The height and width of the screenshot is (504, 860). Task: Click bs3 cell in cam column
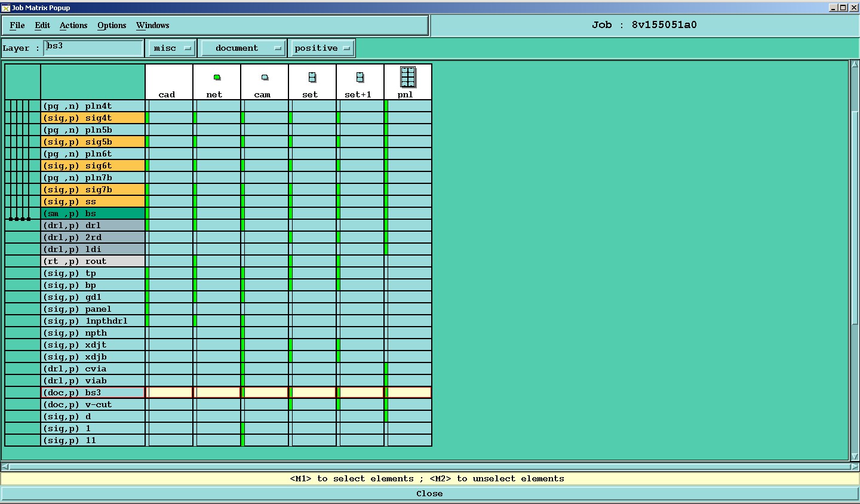pyautogui.click(x=265, y=392)
